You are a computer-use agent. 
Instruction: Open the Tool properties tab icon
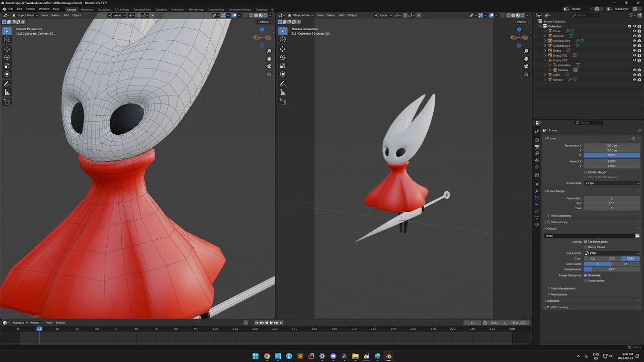[537, 131]
